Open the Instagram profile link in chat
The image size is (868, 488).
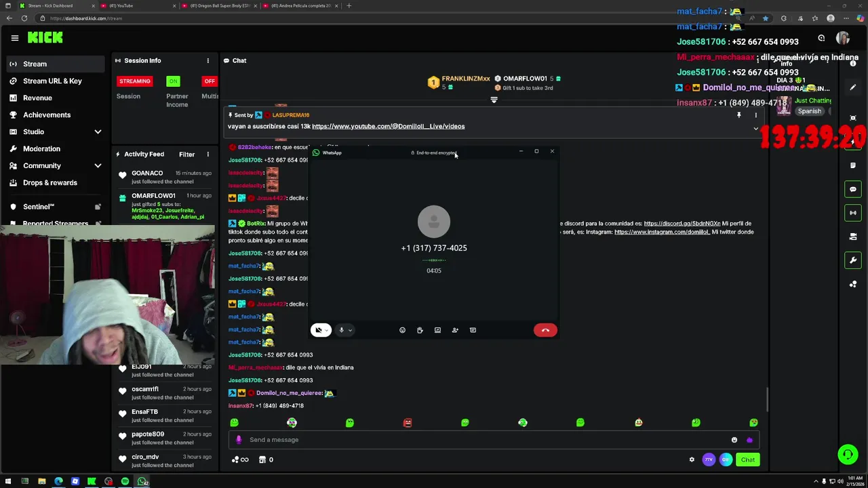point(662,232)
